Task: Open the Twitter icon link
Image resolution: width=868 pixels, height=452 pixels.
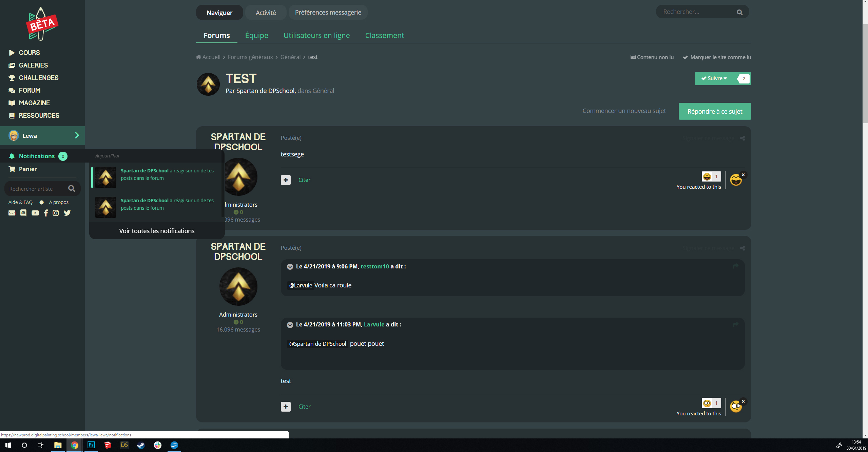Action: [67, 213]
